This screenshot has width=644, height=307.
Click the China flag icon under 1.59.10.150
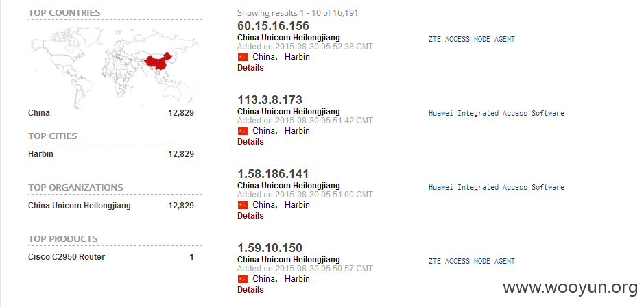[243, 279]
